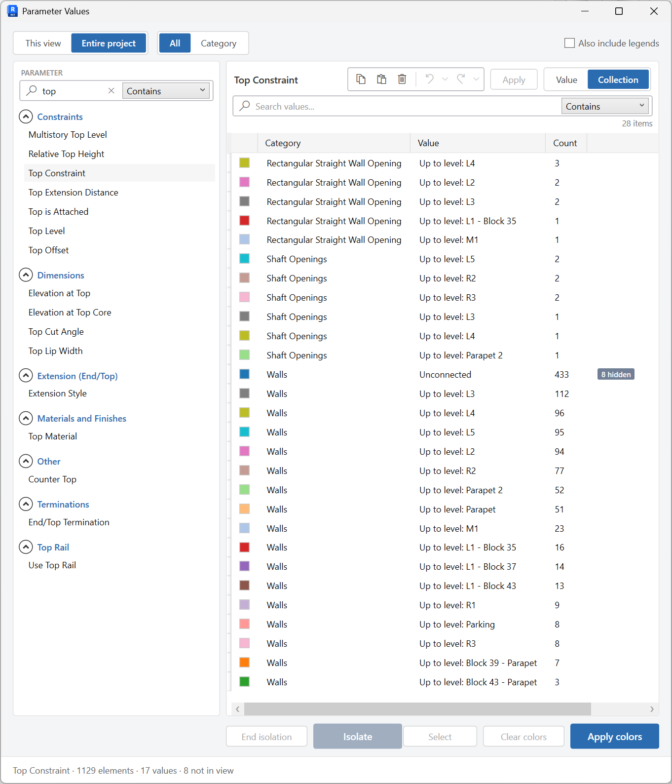
Task: Click the Apply button
Action: point(514,80)
